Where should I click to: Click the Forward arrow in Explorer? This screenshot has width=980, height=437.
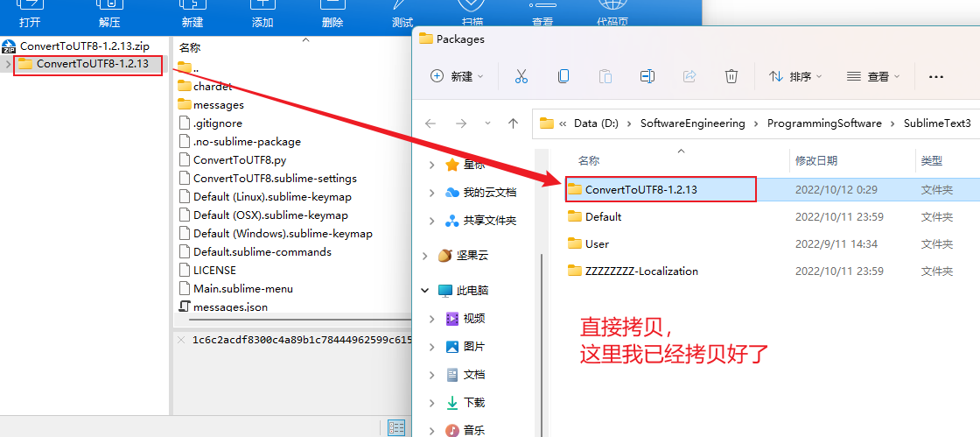461,123
